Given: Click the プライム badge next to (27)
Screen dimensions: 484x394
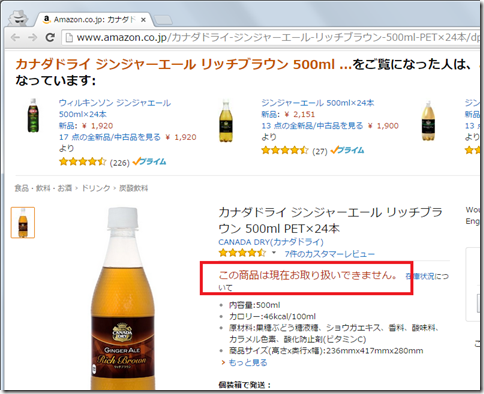Looking at the screenshot, I should (x=347, y=150).
